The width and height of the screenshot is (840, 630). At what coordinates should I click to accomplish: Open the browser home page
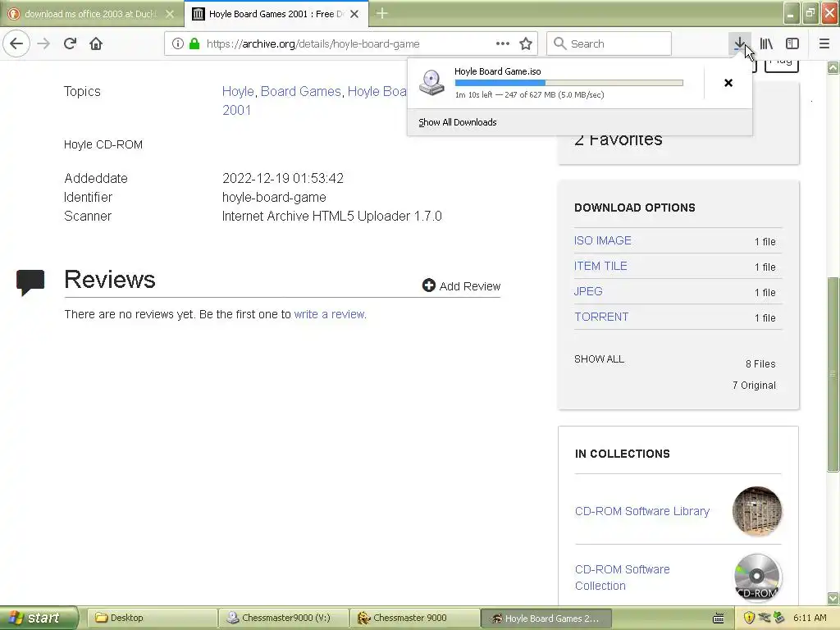96,43
